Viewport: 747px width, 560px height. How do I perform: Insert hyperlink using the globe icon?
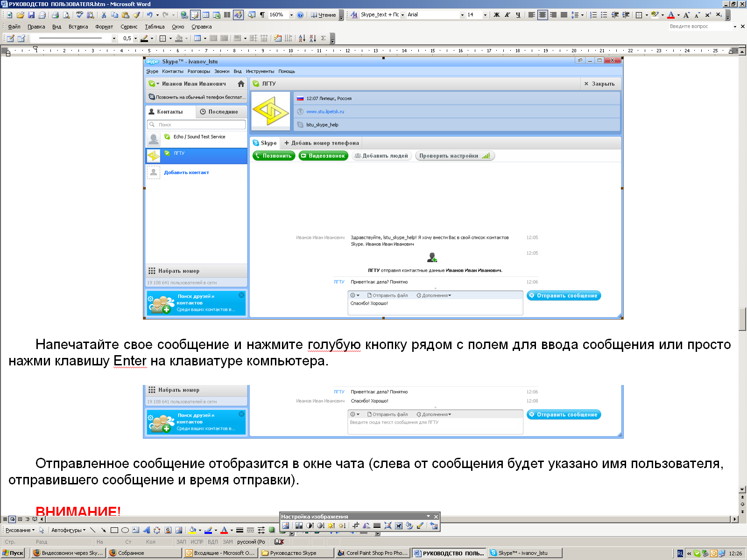[x=184, y=15]
